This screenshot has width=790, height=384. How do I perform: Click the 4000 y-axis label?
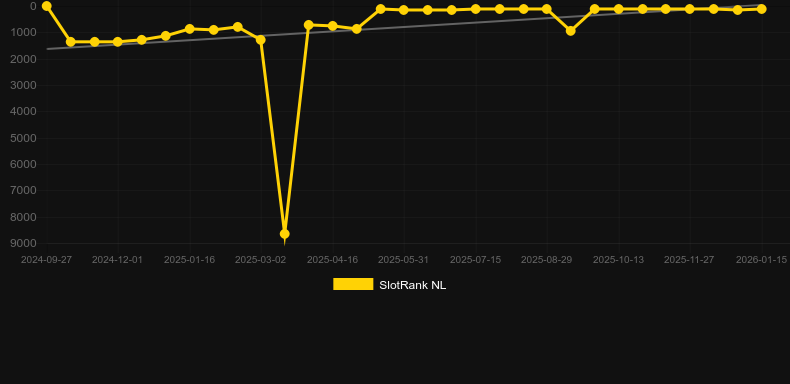pos(23,111)
